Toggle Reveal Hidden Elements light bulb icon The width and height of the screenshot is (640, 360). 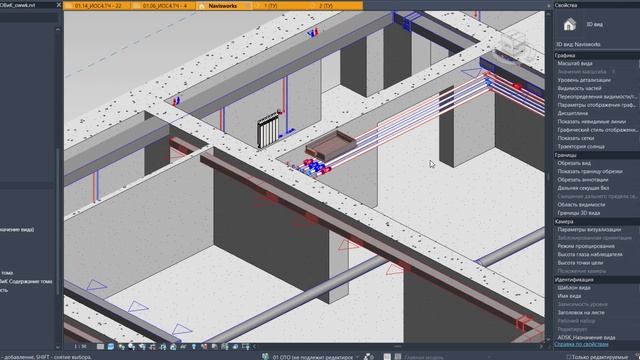[x=194, y=347]
